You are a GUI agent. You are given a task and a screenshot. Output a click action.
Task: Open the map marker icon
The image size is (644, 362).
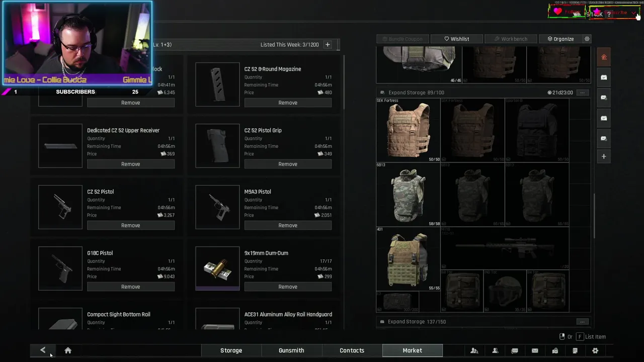tap(555, 350)
